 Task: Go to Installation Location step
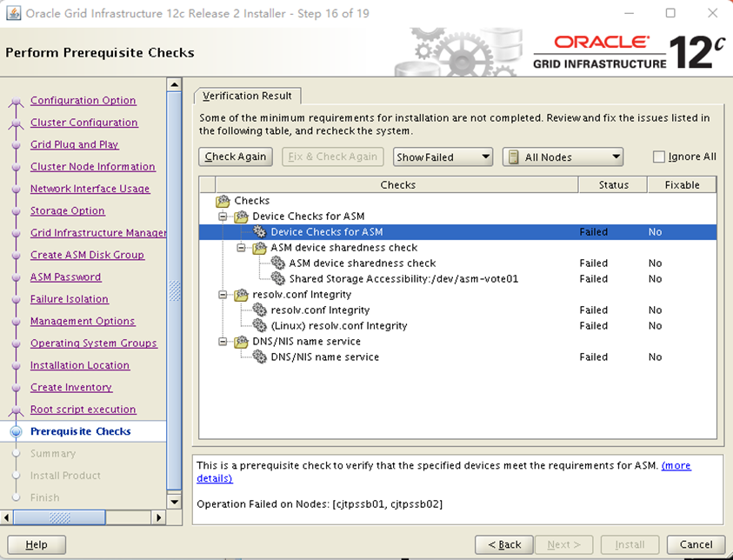(80, 365)
